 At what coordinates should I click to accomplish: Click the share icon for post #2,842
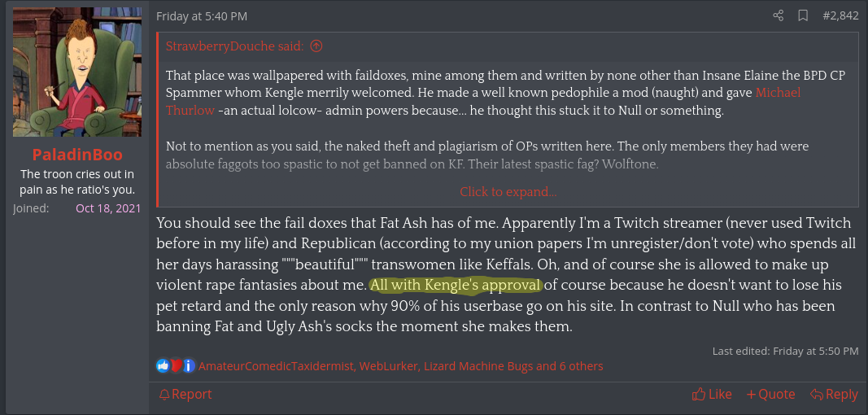(x=779, y=15)
